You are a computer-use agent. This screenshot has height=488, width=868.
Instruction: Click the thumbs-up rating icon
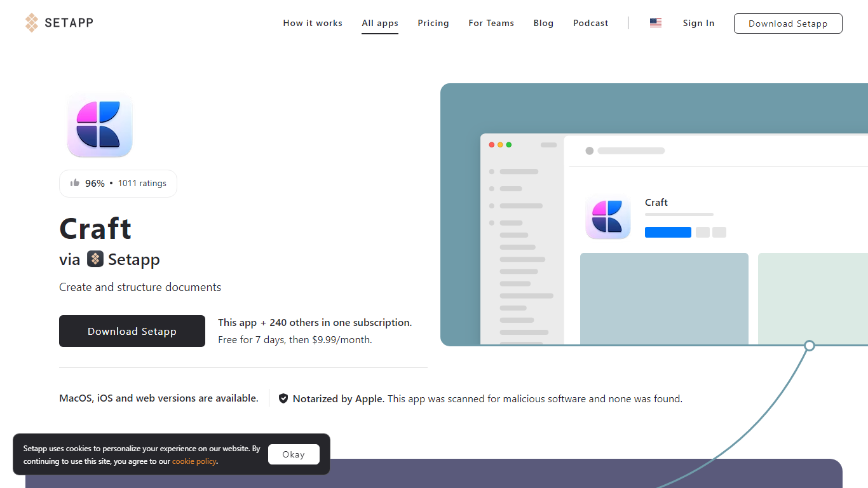tap(75, 183)
